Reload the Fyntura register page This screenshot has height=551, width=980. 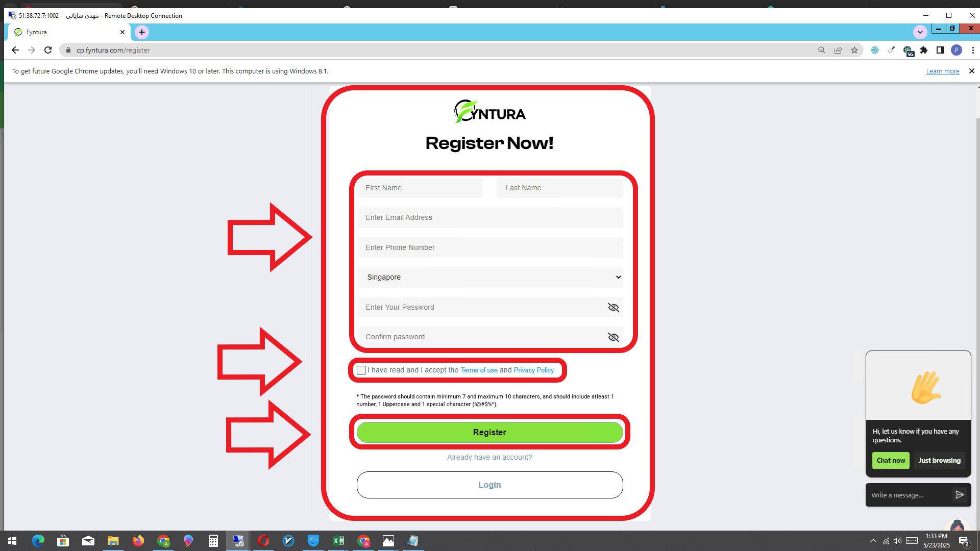48,50
